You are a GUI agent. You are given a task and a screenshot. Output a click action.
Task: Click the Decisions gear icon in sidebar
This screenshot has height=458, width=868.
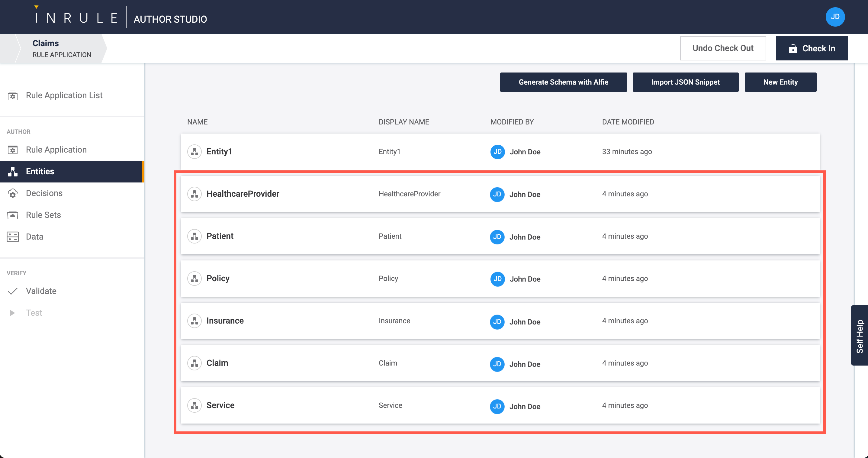13,193
